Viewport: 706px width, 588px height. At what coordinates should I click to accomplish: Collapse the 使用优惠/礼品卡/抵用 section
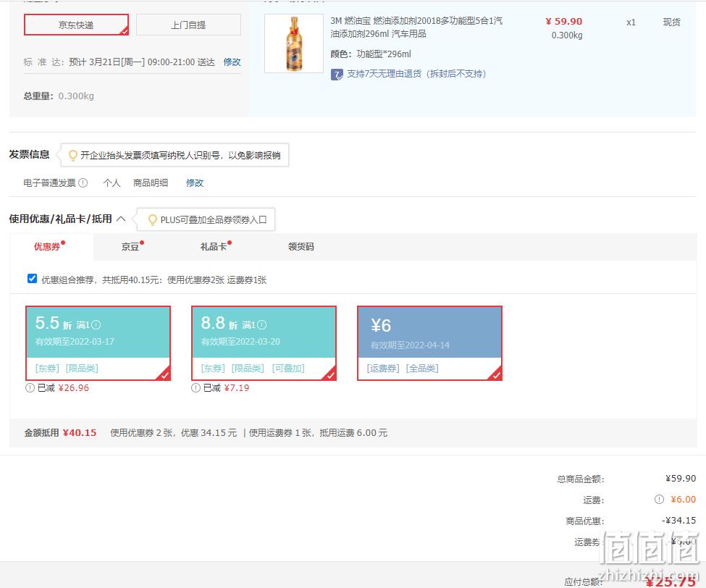tap(121, 219)
